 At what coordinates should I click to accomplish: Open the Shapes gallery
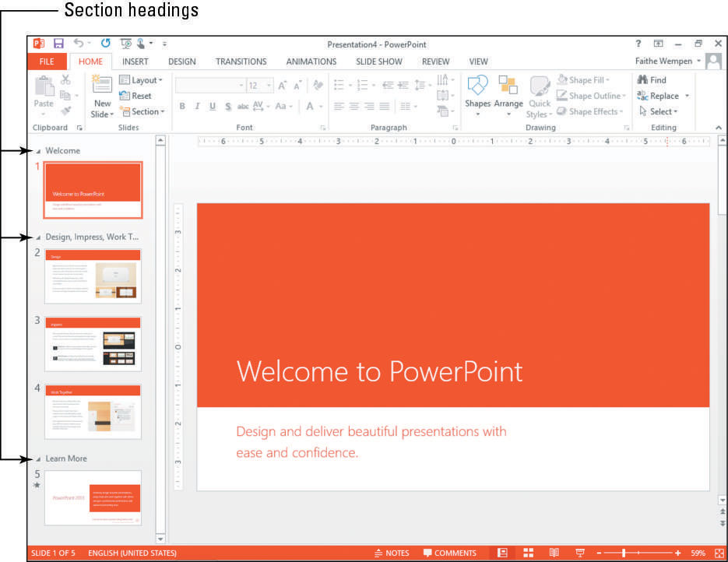click(x=477, y=93)
